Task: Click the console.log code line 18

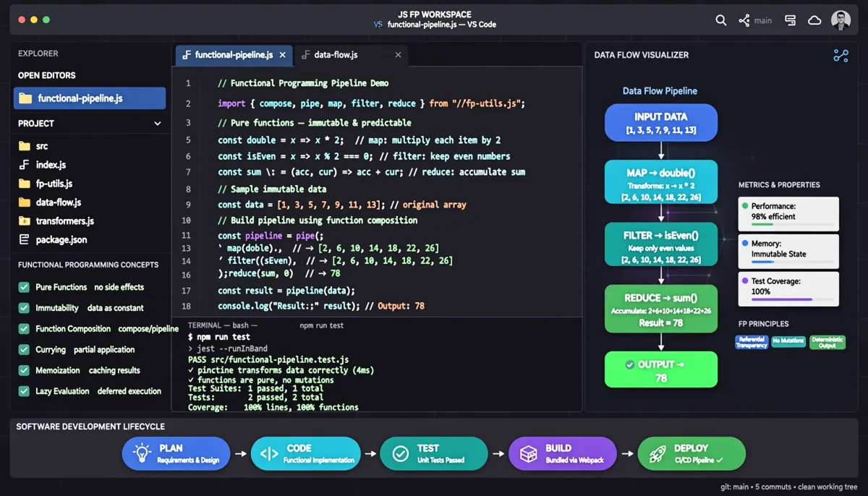Action: click(x=321, y=306)
